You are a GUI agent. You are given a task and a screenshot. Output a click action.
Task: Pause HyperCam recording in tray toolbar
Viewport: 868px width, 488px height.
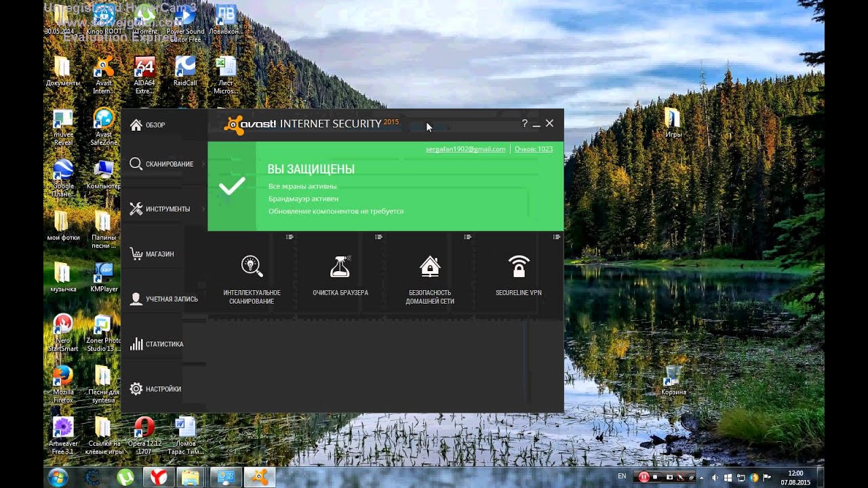[644, 477]
